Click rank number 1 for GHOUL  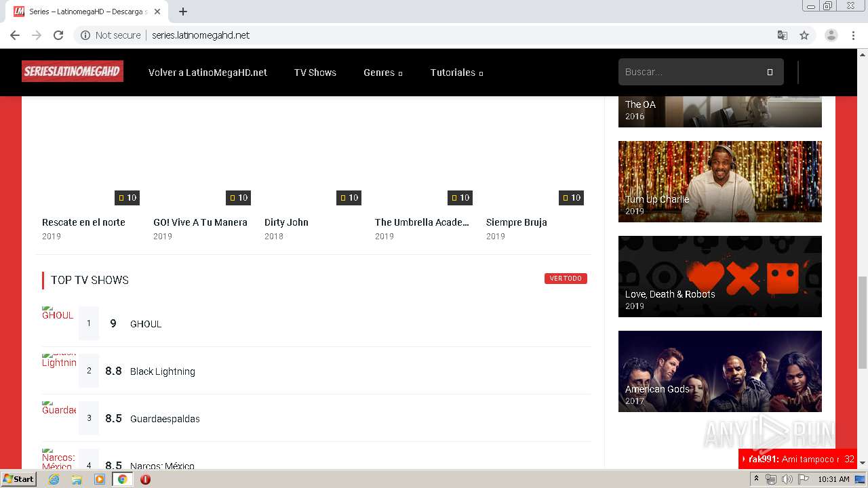[89, 323]
